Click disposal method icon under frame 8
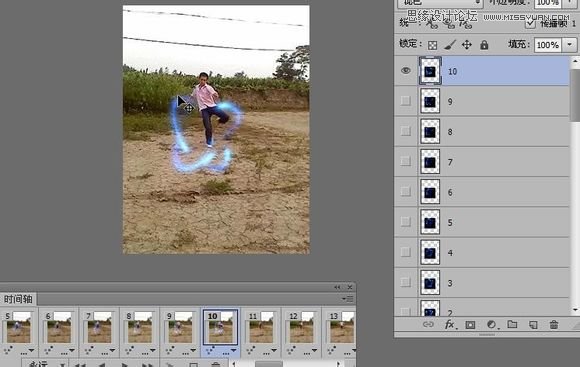 pos(129,350)
